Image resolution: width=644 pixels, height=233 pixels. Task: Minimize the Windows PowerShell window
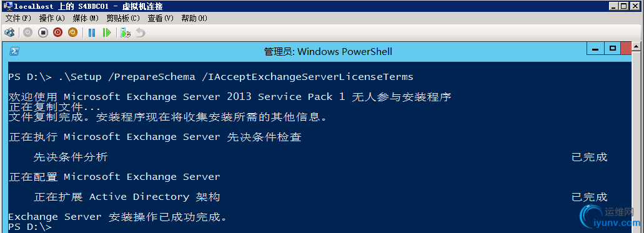tap(595, 48)
